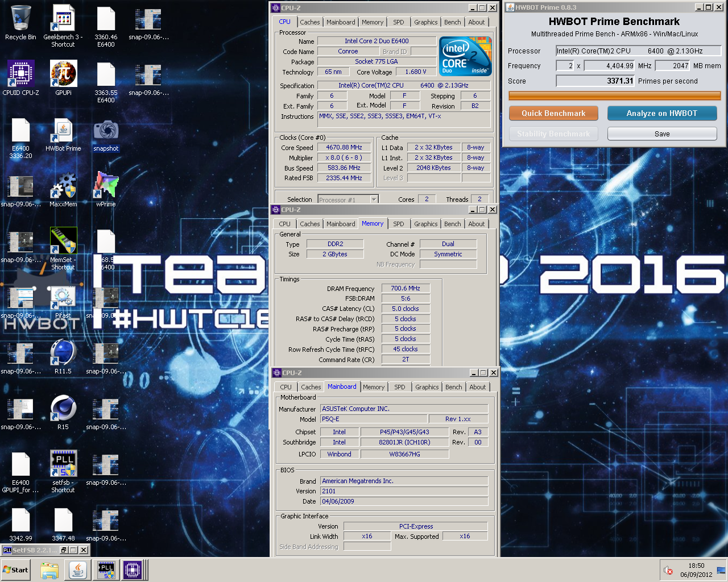Click the 3371.31 score field
728x582 pixels.
[x=595, y=81]
